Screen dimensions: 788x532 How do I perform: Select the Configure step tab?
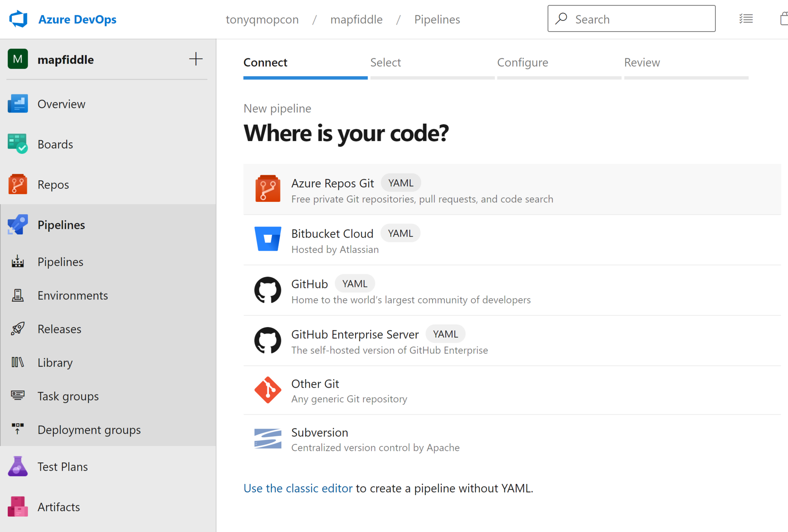(x=522, y=63)
